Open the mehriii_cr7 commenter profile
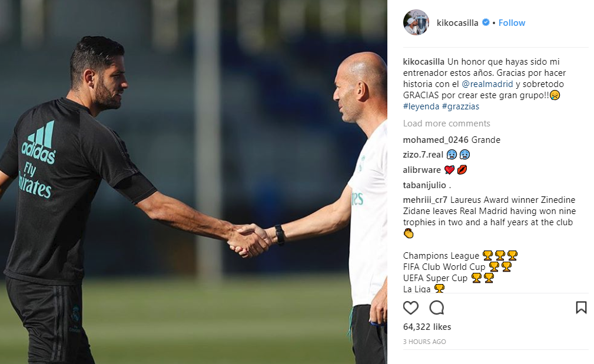594x364 pixels. [x=425, y=200]
